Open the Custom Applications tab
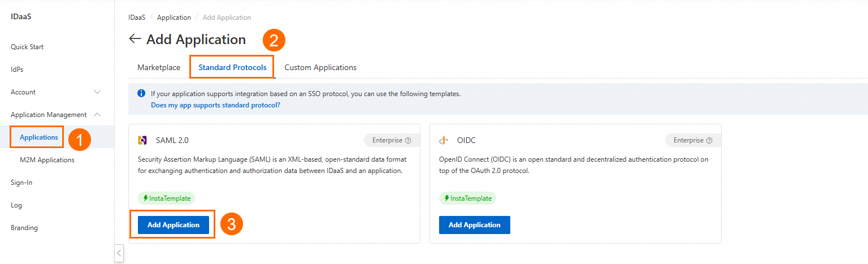Image resolution: width=868 pixels, height=264 pixels. 320,67
